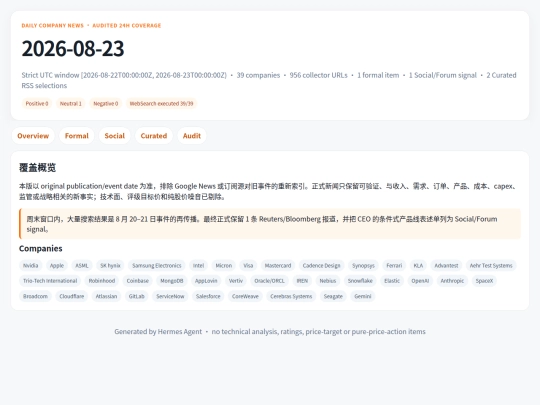Click the WebSearch executed 39/39 badge

click(x=161, y=104)
